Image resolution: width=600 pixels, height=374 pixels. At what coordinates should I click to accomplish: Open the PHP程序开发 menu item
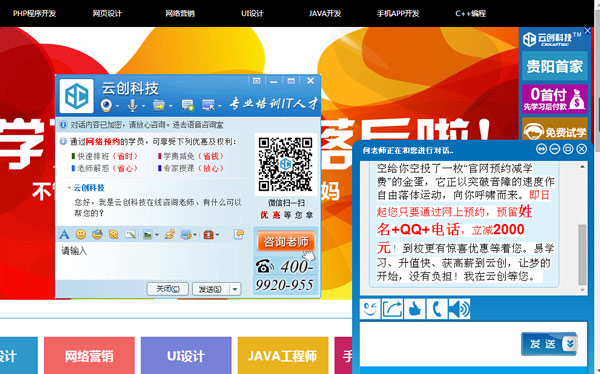pyautogui.click(x=34, y=13)
